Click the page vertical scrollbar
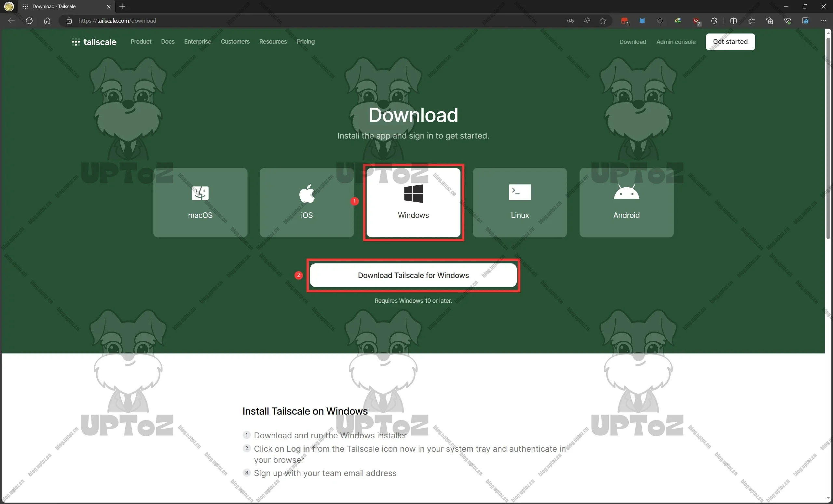The image size is (833, 504). point(828,138)
